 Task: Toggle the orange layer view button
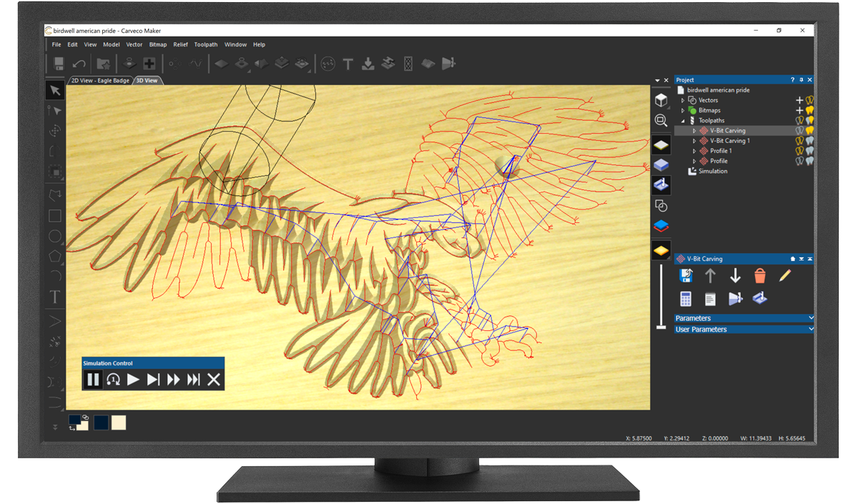coord(661,251)
